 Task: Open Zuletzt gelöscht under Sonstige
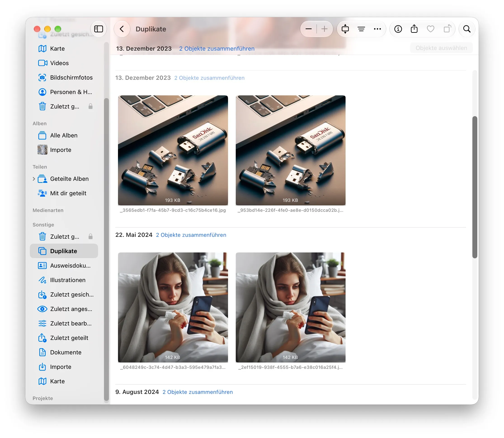coord(64,237)
